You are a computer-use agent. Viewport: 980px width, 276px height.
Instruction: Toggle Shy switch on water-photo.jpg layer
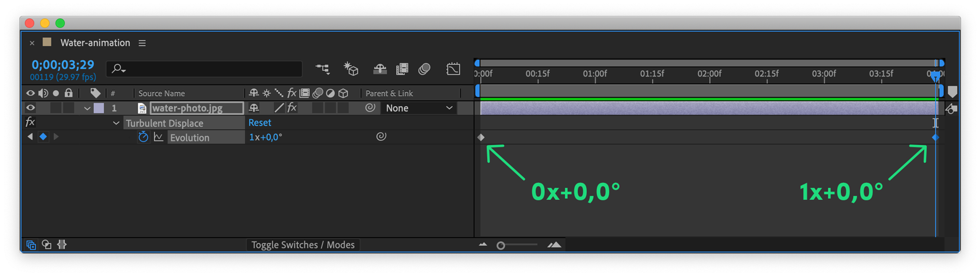coord(254,108)
